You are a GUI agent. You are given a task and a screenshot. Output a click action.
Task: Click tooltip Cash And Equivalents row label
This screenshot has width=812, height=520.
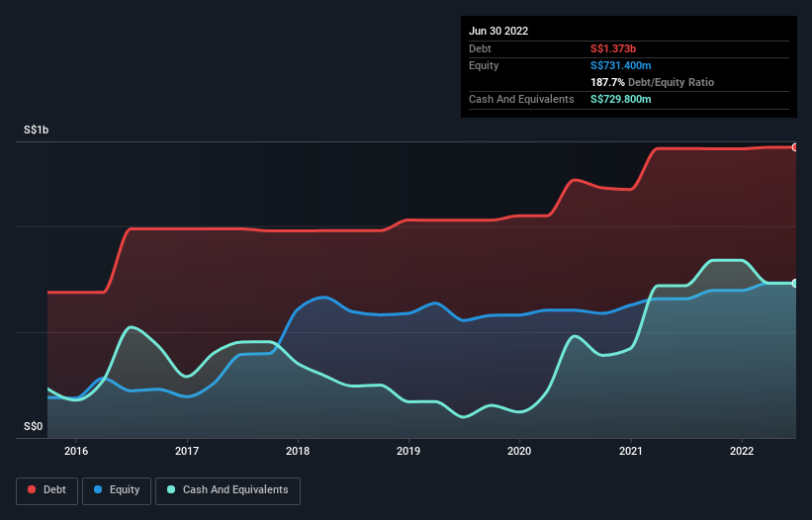tap(521, 99)
